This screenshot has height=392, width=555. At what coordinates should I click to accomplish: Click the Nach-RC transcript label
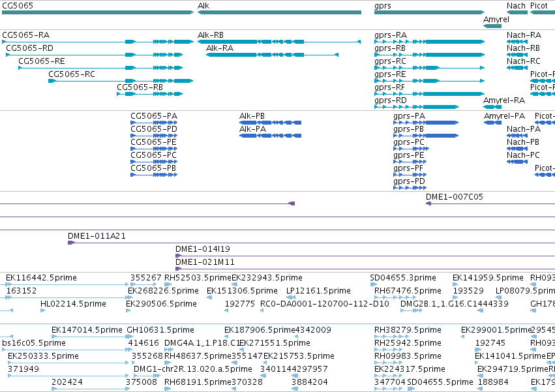tap(524, 61)
